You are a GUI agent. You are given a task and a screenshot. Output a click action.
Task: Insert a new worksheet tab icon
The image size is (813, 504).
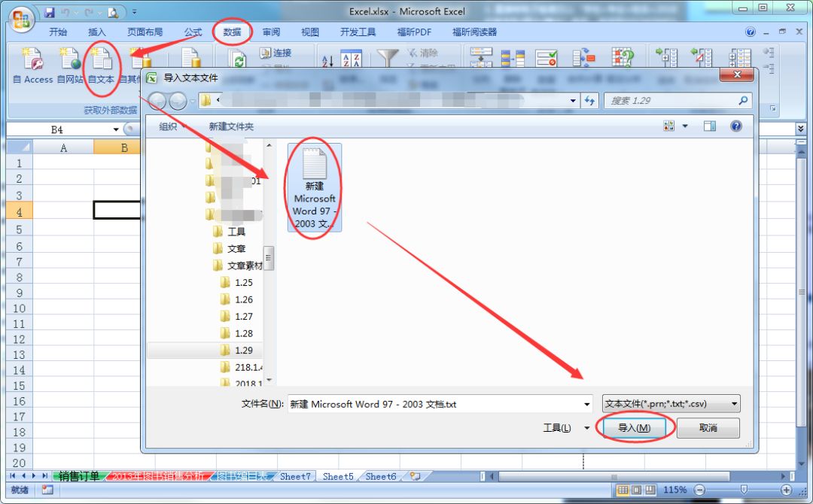[415, 476]
